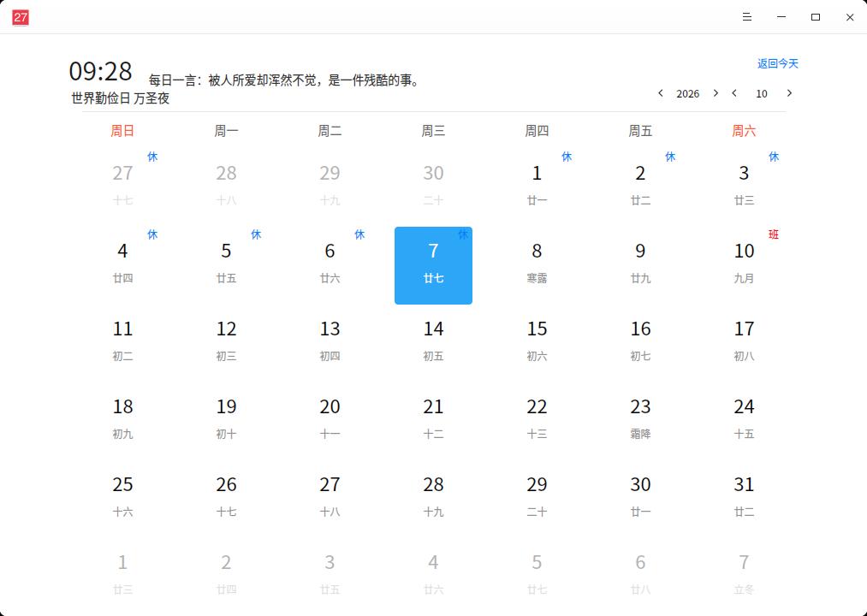Select October 8 marked 寒露
867x616 pixels.
[x=537, y=265]
